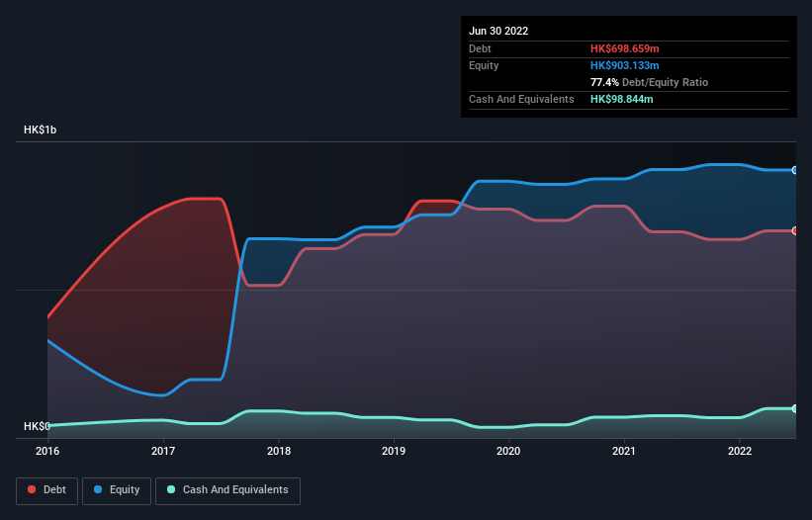Click the HK$0 axis label

point(37,426)
